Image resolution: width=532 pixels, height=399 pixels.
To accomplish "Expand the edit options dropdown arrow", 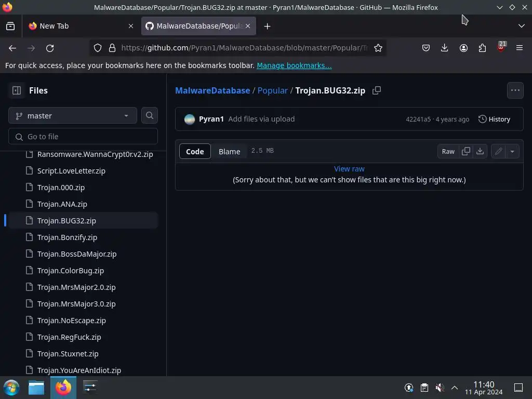I will [x=512, y=151].
